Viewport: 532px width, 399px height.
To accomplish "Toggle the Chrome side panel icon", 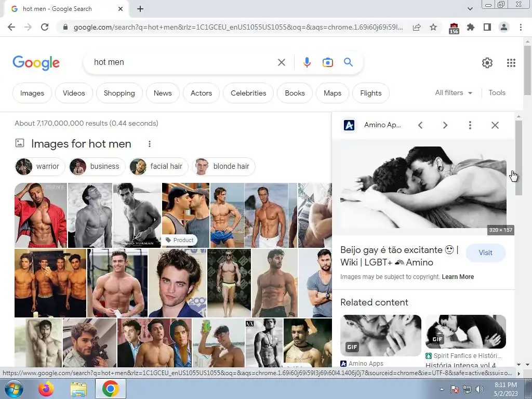I will pyautogui.click(x=487, y=27).
